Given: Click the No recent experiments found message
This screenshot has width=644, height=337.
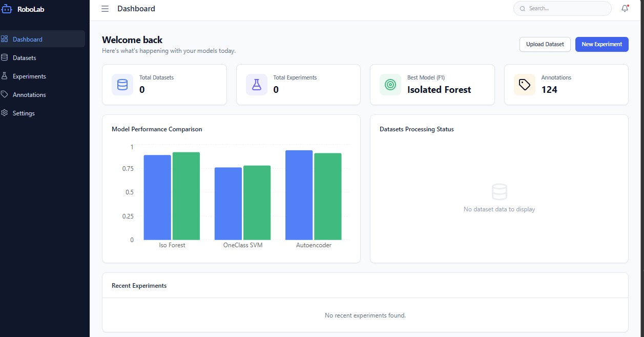Looking at the screenshot, I should 365,315.
